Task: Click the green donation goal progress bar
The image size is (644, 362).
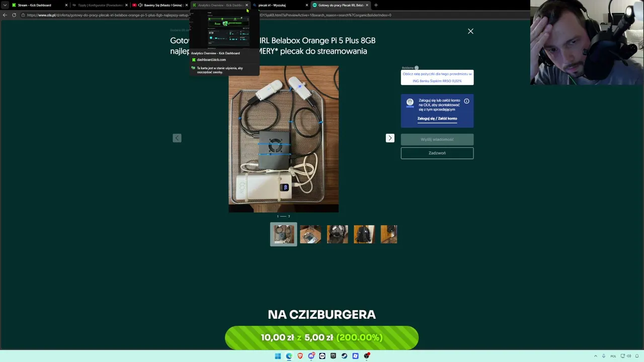Action: coord(321,337)
